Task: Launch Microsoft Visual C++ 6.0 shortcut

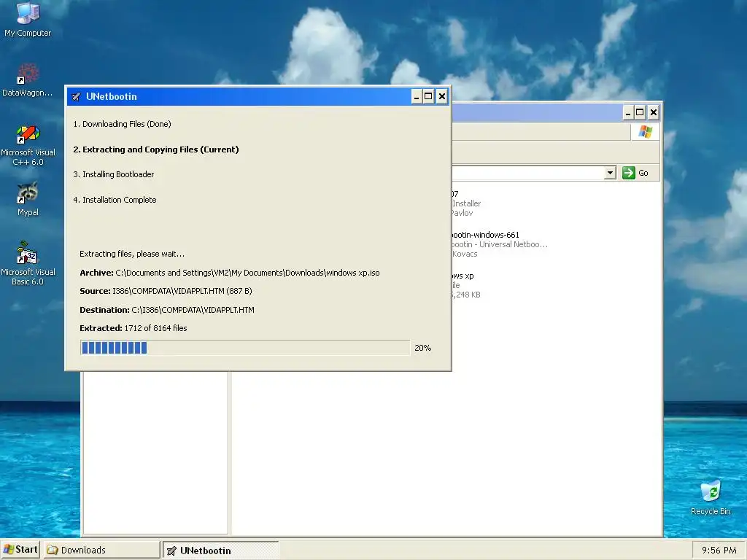Action: (28, 145)
